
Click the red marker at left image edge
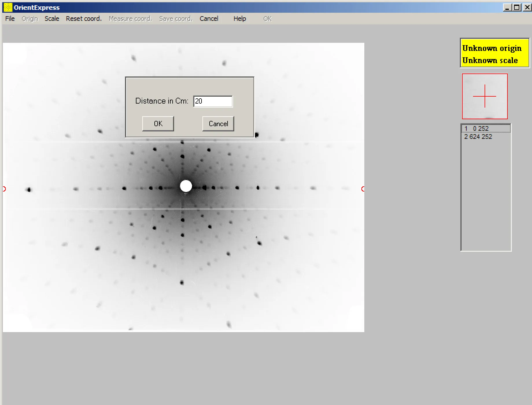pyautogui.click(x=4, y=189)
